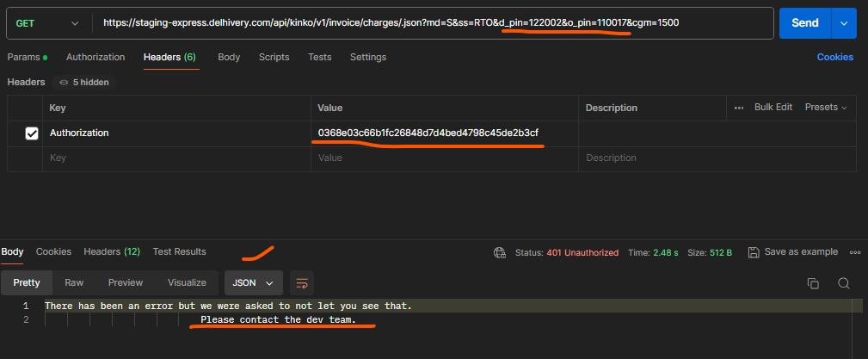Toggle word wrap icon in response
Screen dimensions: 868x359
[301, 282]
